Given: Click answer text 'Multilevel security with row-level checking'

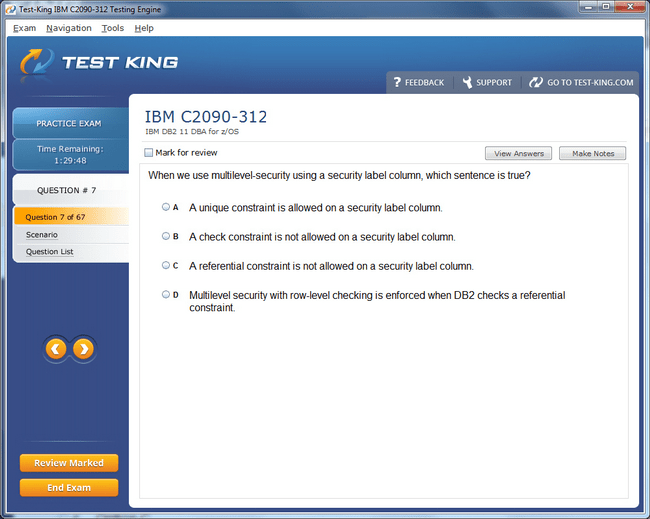Looking at the screenshot, I should click(377, 301).
